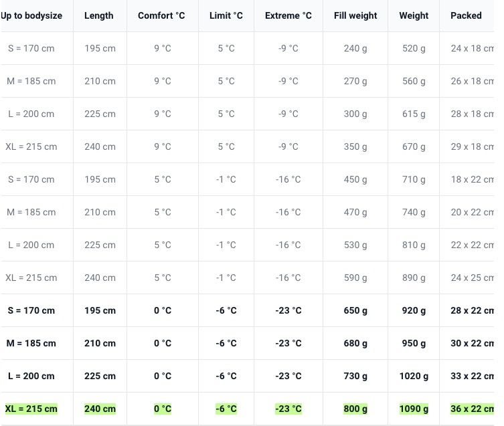Click the highlighted "1090 g" weight cell

pos(414,409)
